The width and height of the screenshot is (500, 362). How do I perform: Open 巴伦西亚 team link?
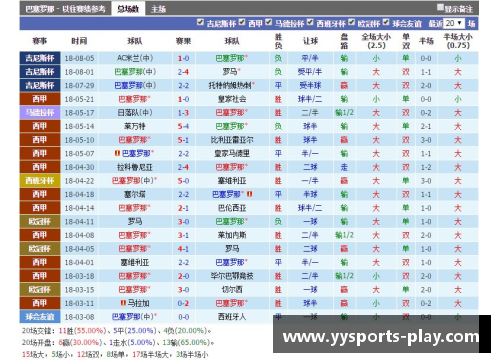[232, 208]
